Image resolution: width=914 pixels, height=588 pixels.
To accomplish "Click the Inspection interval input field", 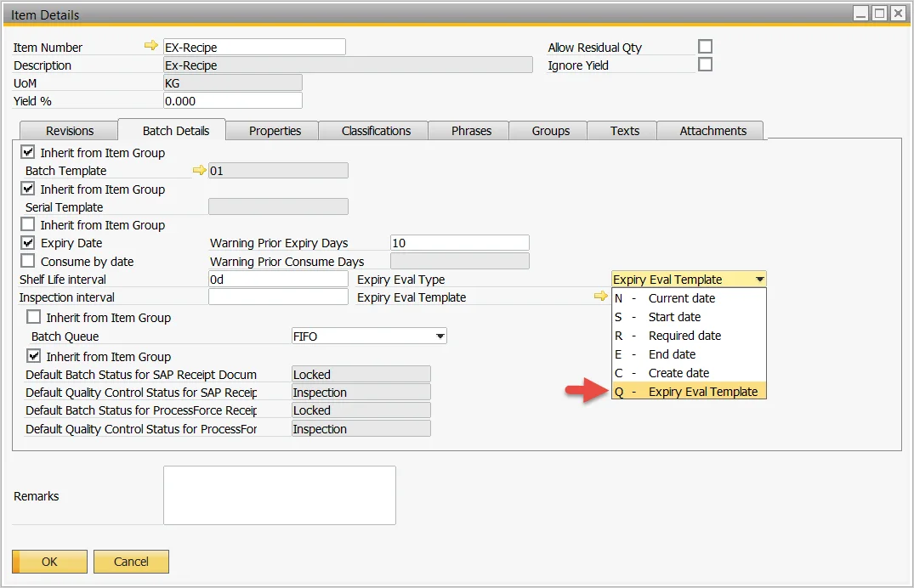I will pos(278,297).
